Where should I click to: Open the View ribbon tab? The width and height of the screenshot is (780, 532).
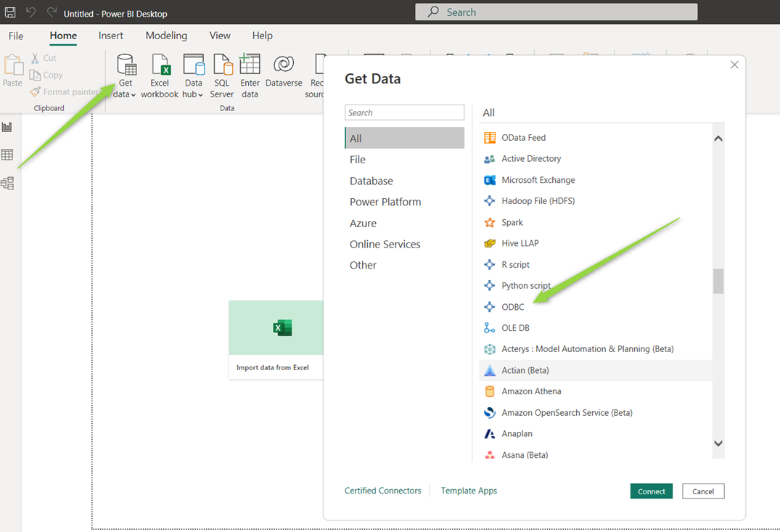pos(220,36)
